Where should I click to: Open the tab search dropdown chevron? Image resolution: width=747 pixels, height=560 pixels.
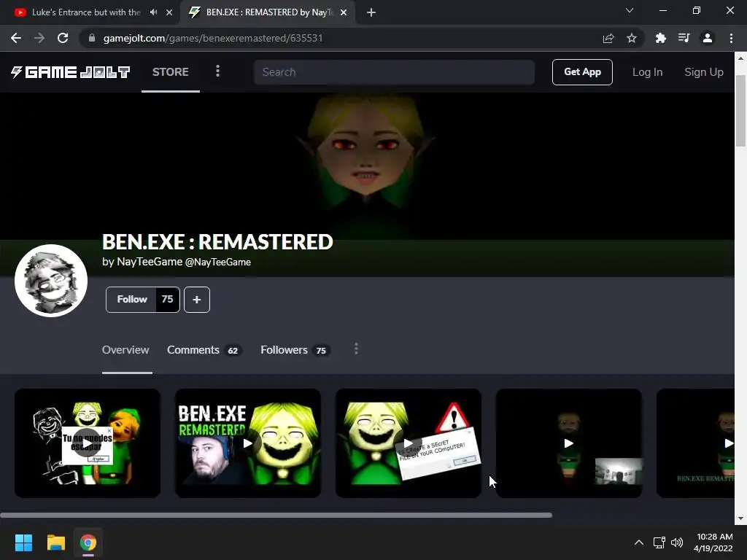(x=630, y=10)
